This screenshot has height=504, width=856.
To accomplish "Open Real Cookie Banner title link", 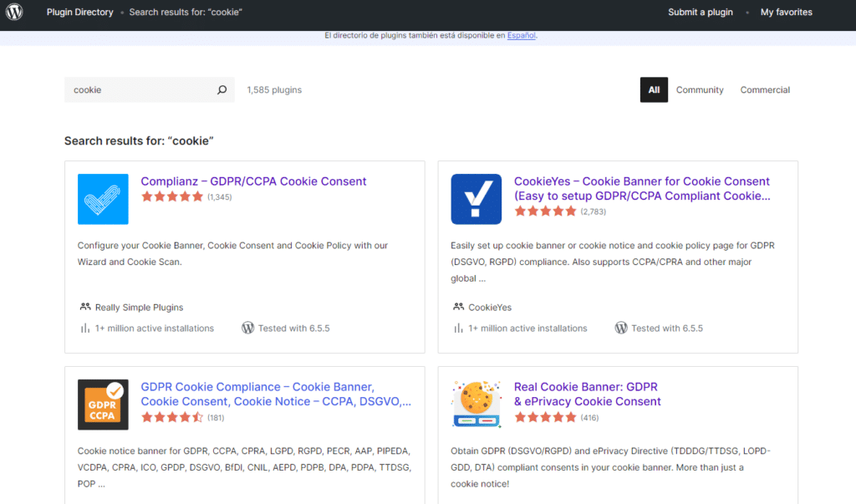I will click(588, 395).
